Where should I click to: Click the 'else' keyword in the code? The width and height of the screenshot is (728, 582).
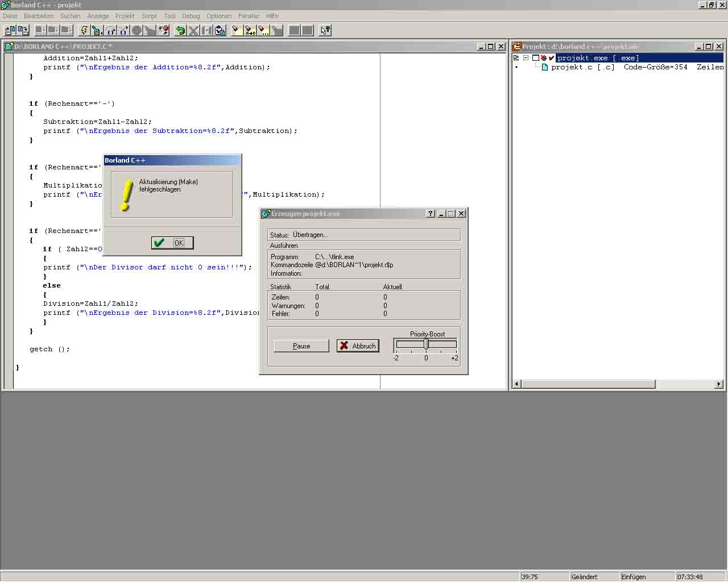tap(52, 285)
